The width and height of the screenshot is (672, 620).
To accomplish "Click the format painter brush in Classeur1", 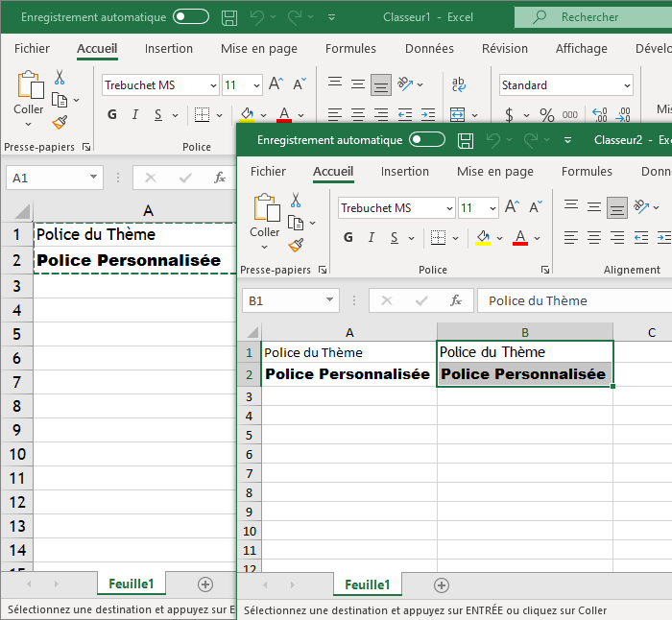I will (60, 122).
